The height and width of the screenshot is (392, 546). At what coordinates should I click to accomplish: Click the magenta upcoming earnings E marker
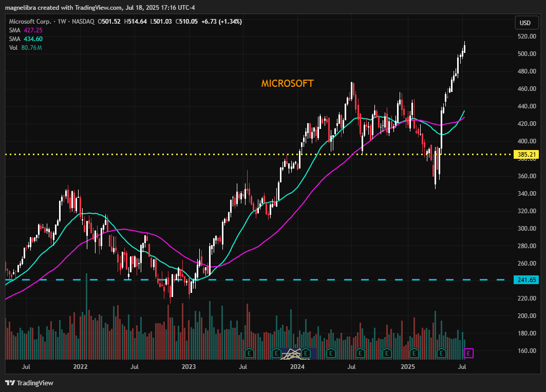click(468, 353)
